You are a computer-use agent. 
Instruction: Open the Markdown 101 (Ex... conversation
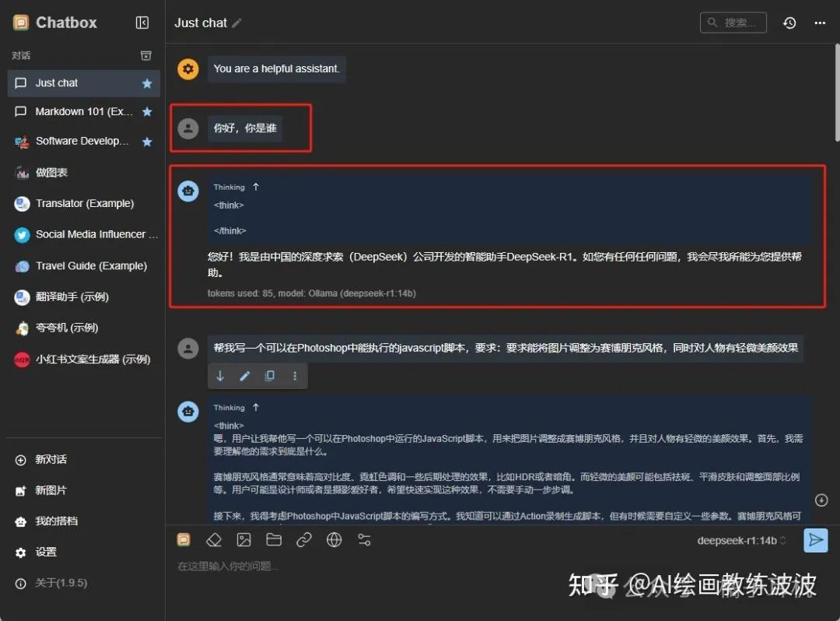click(83, 111)
